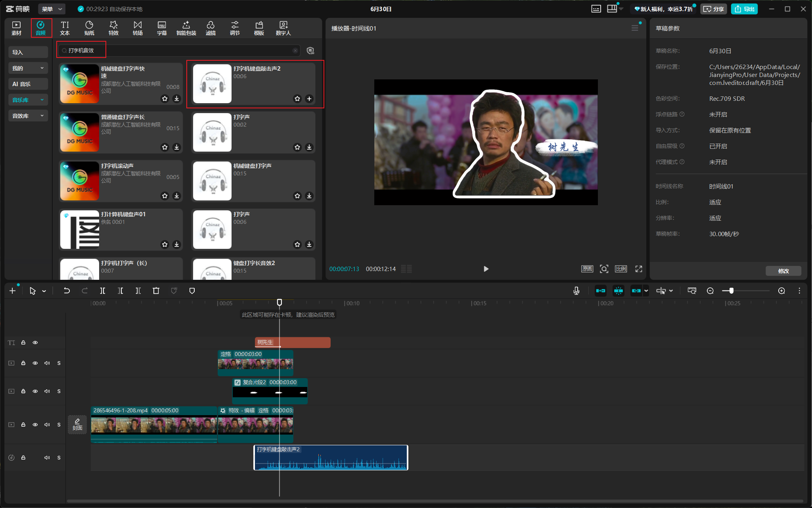Split the clip at playhead
812x508 pixels.
[x=102, y=291]
